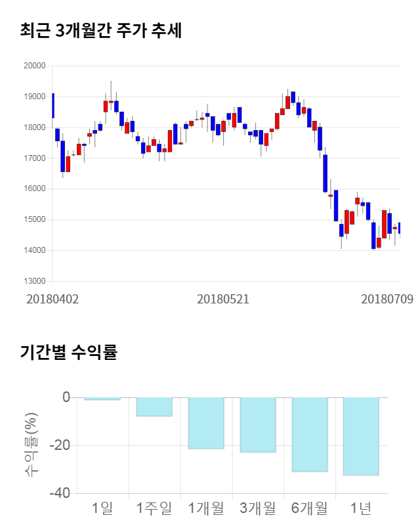Click the 기간별 수익률 heading
Viewport: 420px width, 532px height.
[x=68, y=352]
